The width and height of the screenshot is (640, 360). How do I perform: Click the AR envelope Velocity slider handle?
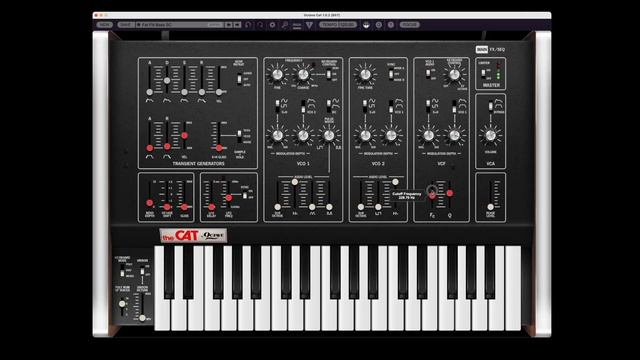[x=184, y=136]
